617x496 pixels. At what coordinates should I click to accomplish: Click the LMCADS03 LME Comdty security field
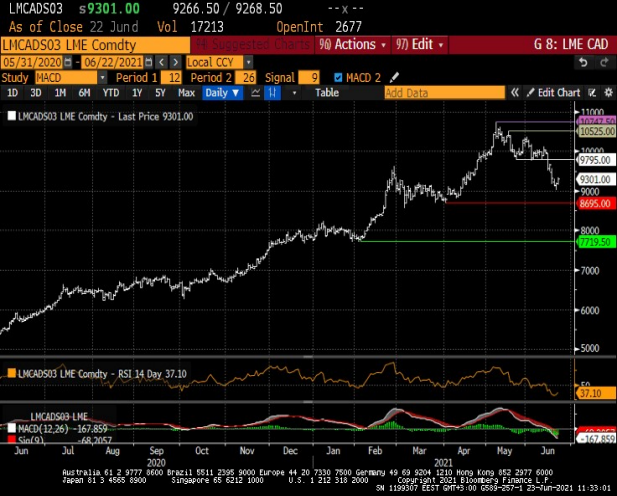point(95,44)
